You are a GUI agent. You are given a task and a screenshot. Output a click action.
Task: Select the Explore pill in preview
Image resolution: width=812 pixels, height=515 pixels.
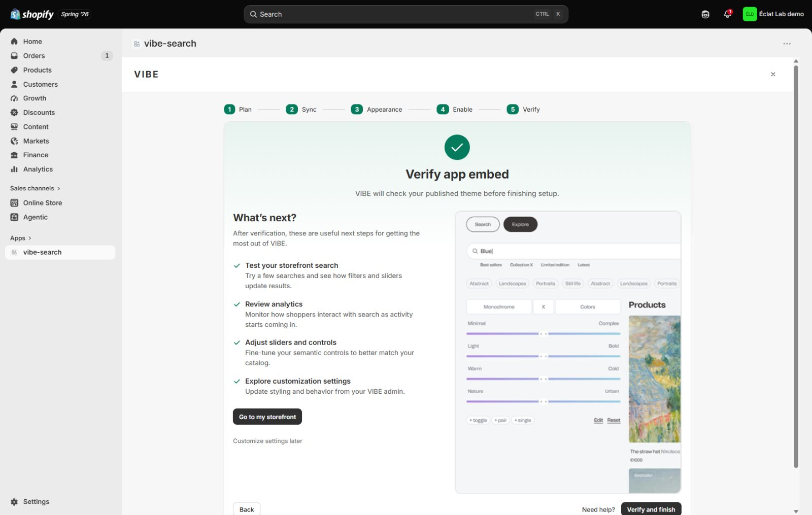click(520, 224)
